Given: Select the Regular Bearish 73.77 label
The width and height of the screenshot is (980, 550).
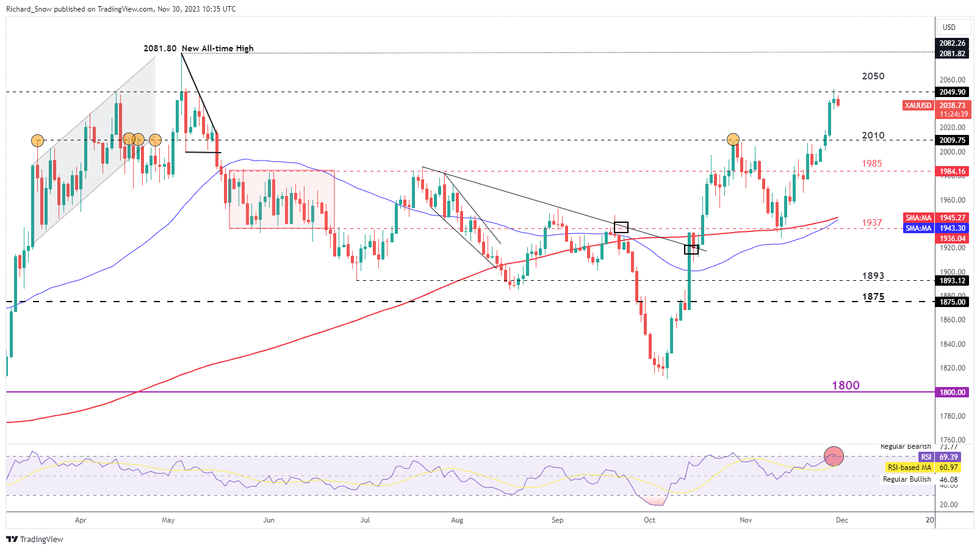Looking at the screenshot, I should 918,447.
